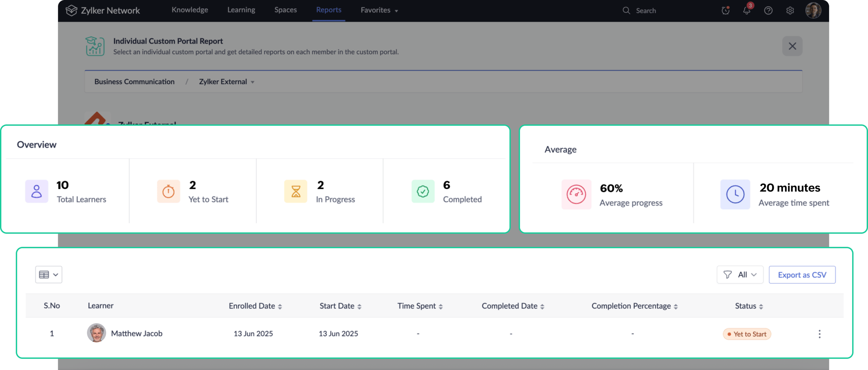The width and height of the screenshot is (868, 370).
Task: Click the Completed badge icon
Action: point(422,191)
